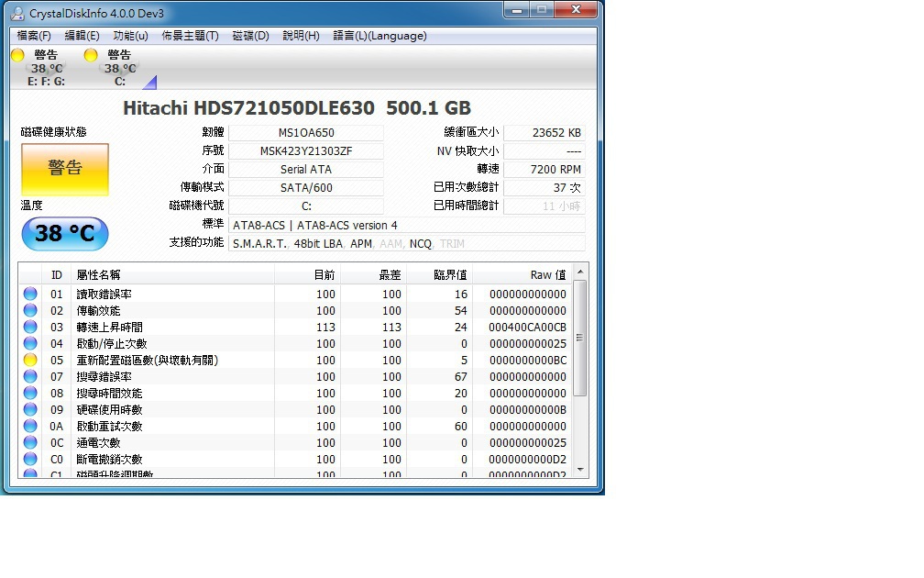Click blue status orb for attribute 03
The image size is (924, 578).
(30, 327)
